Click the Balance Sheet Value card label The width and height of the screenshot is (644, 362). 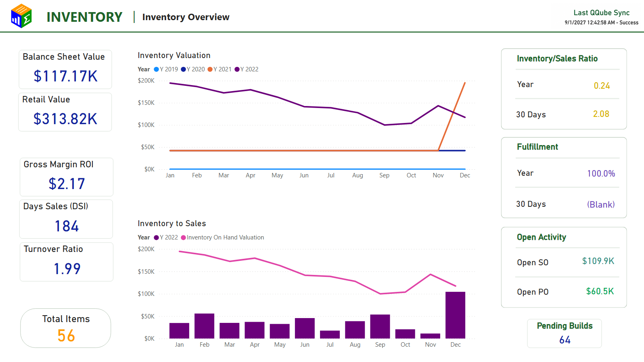pyautogui.click(x=64, y=57)
